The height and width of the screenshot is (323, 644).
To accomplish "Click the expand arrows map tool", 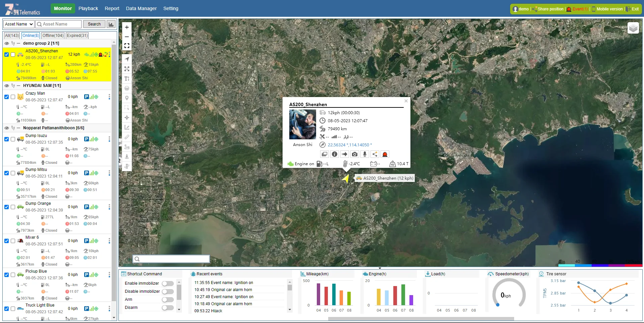I will (127, 69).
